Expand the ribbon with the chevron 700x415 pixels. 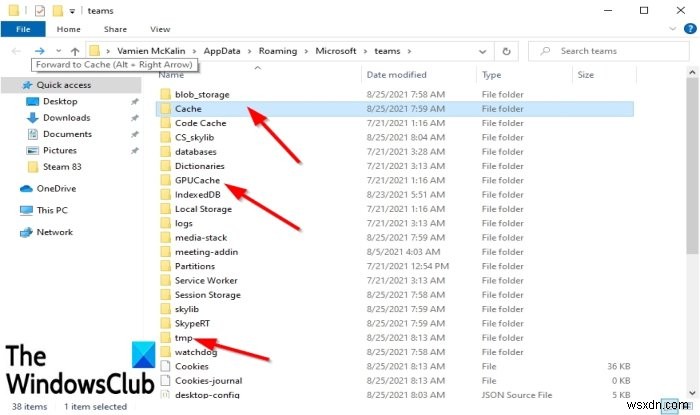pyautogui.click(x=672, y=29)
